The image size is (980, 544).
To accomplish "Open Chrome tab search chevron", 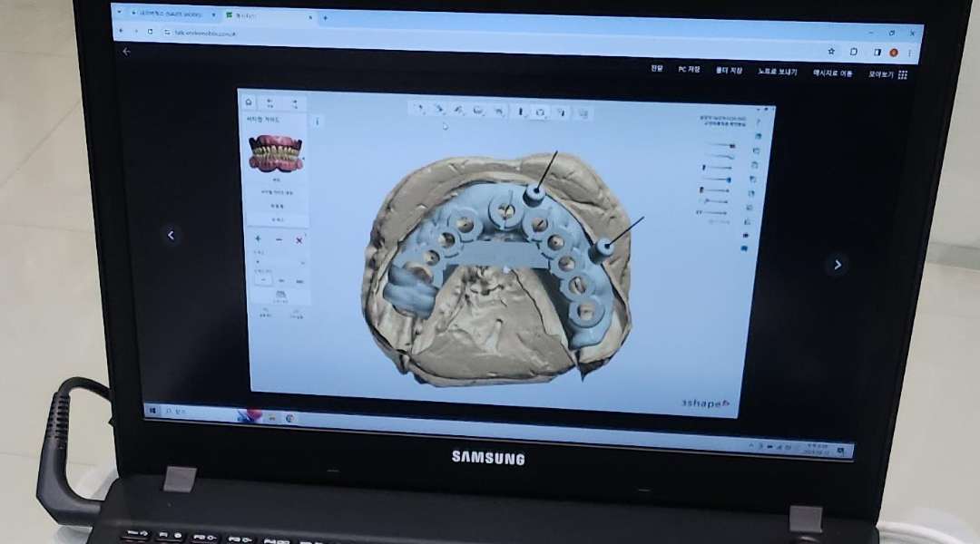I will coord(119,12).
